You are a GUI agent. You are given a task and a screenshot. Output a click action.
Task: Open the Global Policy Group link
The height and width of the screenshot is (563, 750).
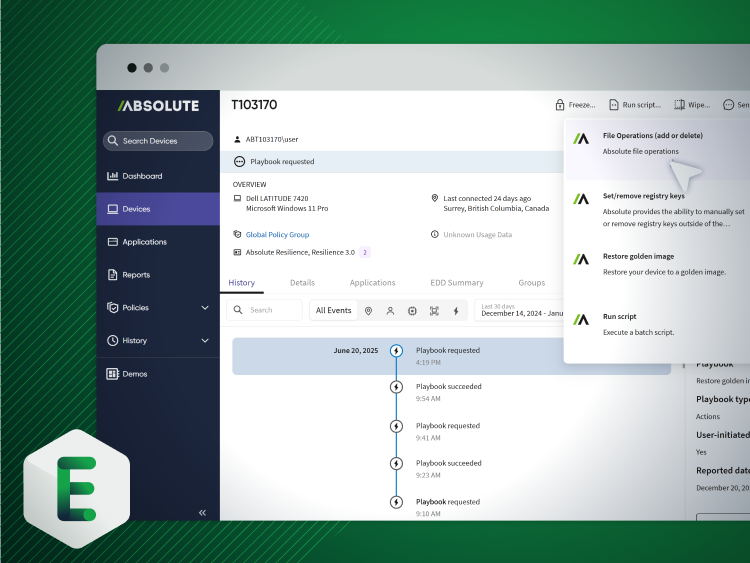click(x=277, y=234)
